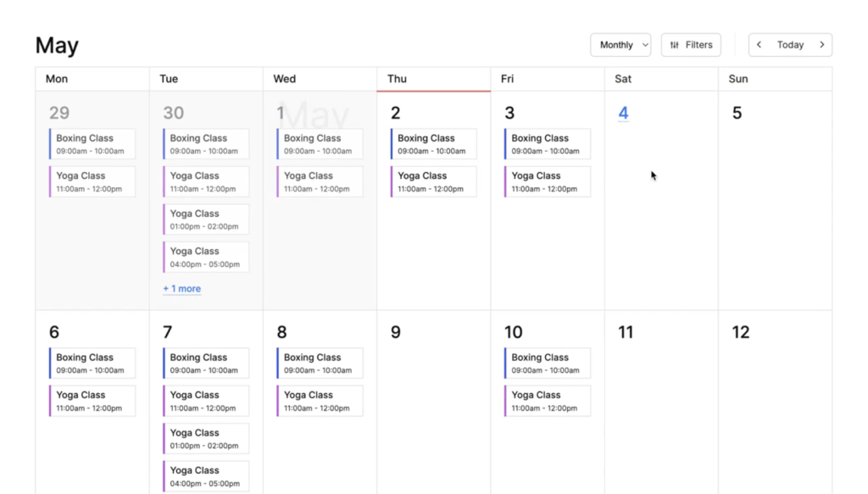
Task: Select the 01:00pm Yoga Class on May 7
Action: pos(206,438)
